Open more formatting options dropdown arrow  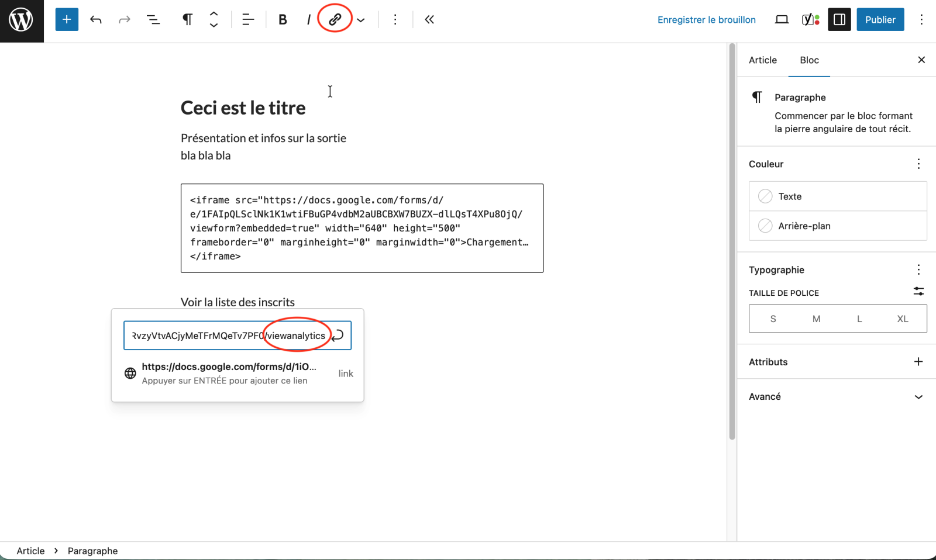coord(361,20)
